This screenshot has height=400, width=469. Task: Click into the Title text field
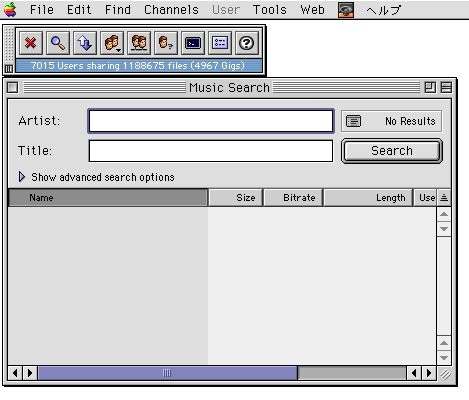(211, 151)
